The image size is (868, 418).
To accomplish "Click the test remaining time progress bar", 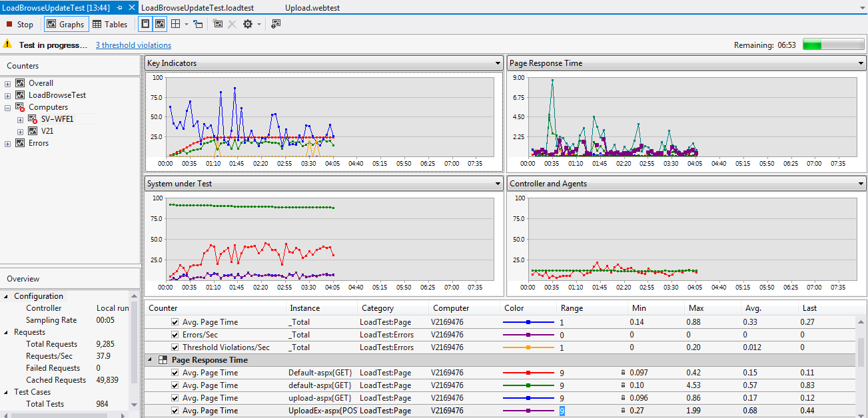I will pyautogui.click(x=834, y=43).
